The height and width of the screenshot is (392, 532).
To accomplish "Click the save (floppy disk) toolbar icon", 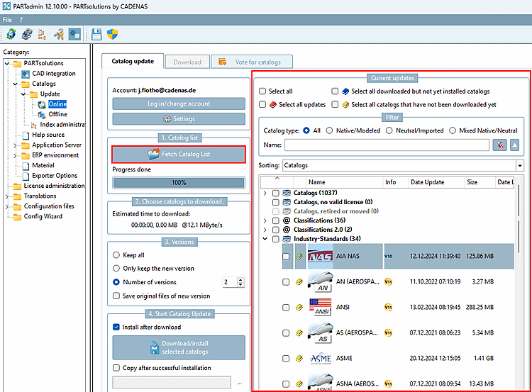I will coord(96,34).
